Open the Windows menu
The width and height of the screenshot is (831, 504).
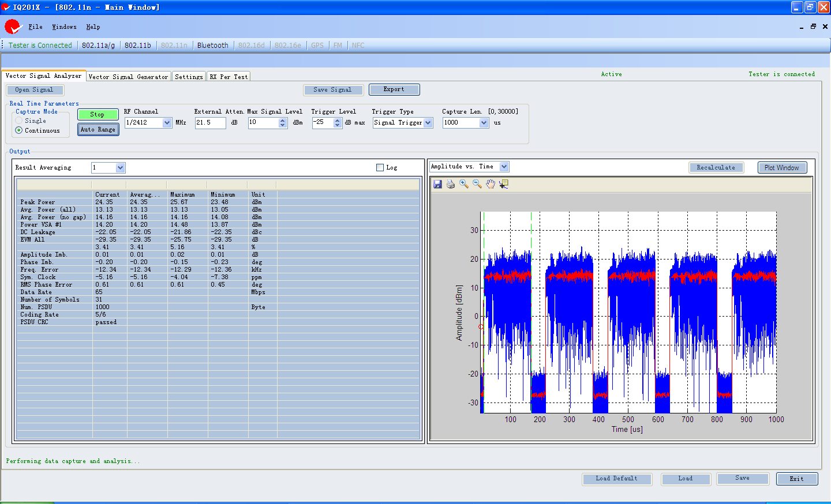pos(64,27)
